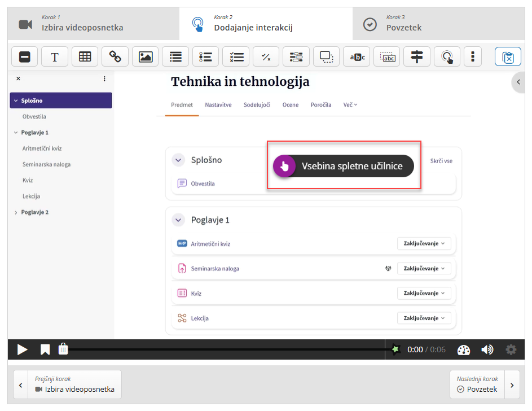Click the video progress bar
This screenshot has height=411, width=532.
click(226, 349)
